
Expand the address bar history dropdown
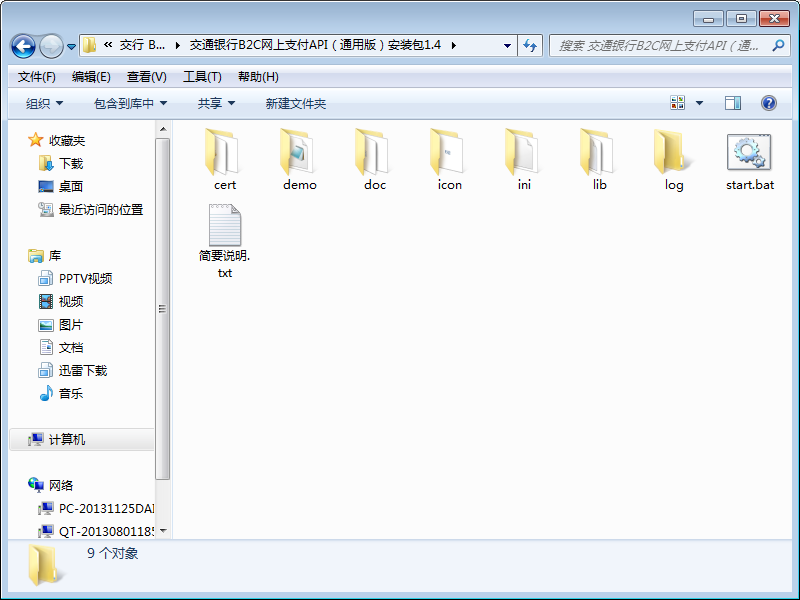point(507,45)
